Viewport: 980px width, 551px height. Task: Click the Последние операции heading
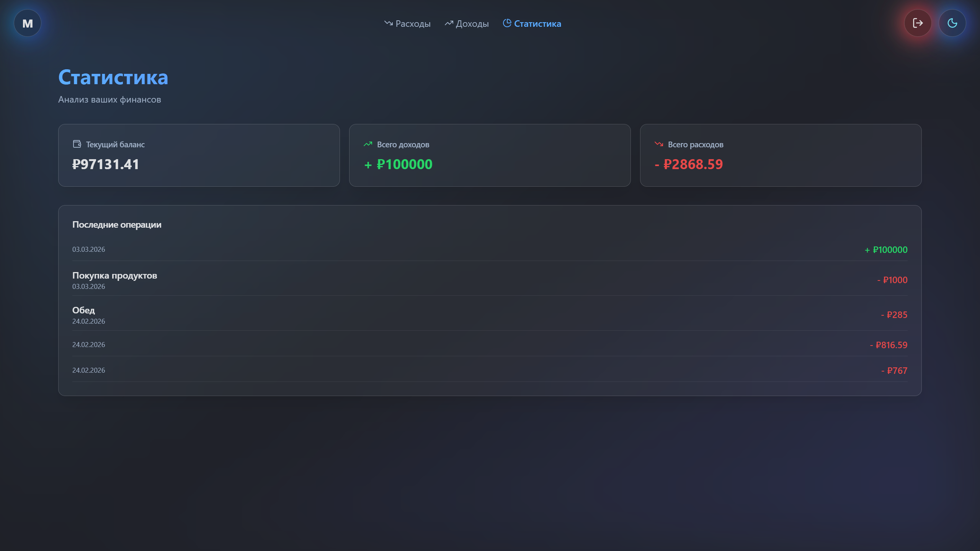[117, 225]
